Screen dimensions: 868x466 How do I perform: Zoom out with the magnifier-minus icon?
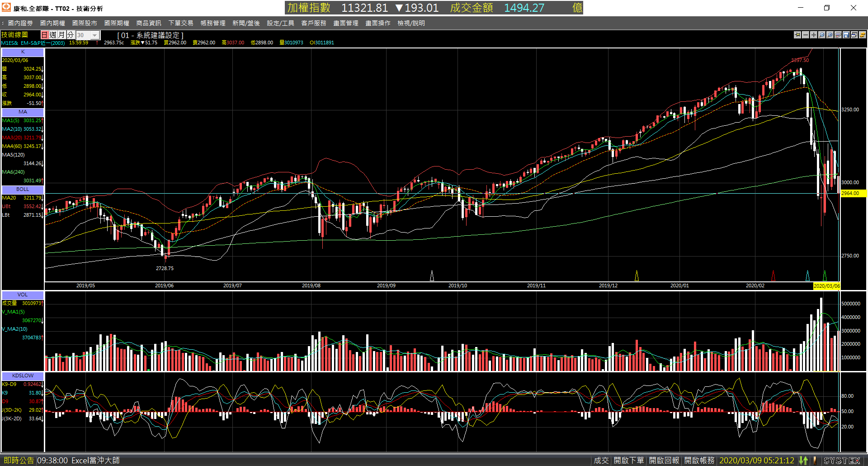(x=822, y=35)
